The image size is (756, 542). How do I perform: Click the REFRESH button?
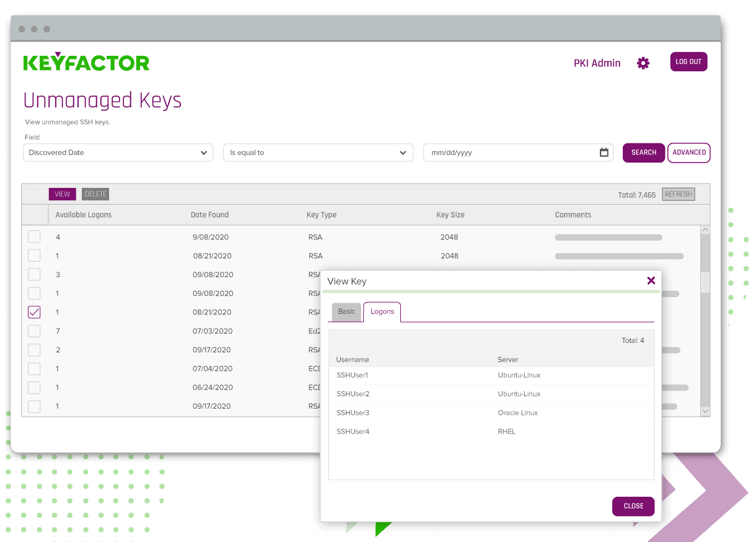(x=679, y=194)
